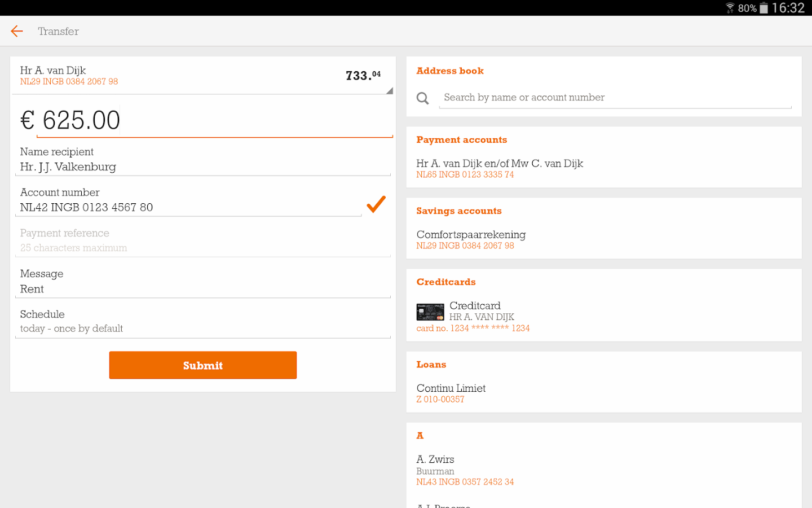Choose the Comfortspaarrekening savings account

pyautogui.click(x=471, y=239)
